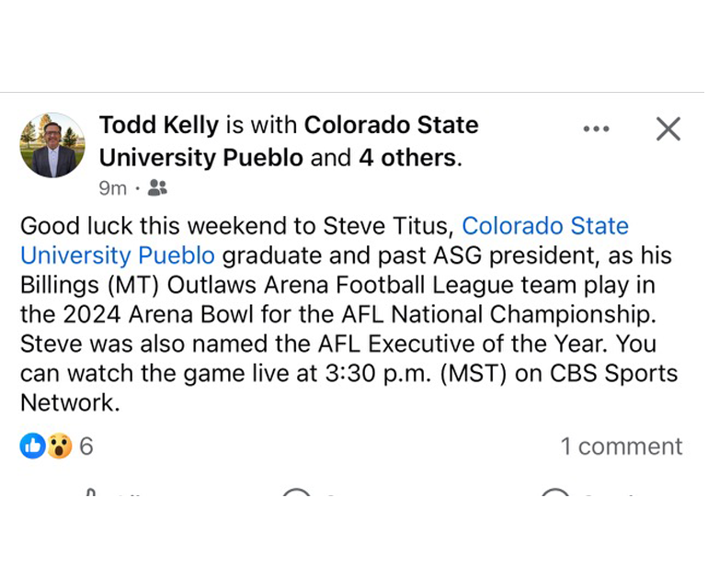Image resolution: width=708 pixels, height=588 pixels.
Task: Dismiss the post with the X icon
Action: [668, 130]
